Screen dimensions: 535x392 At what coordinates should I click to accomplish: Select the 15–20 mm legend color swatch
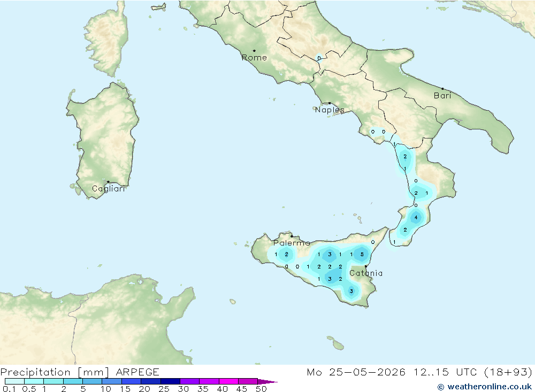click(132, 381)
